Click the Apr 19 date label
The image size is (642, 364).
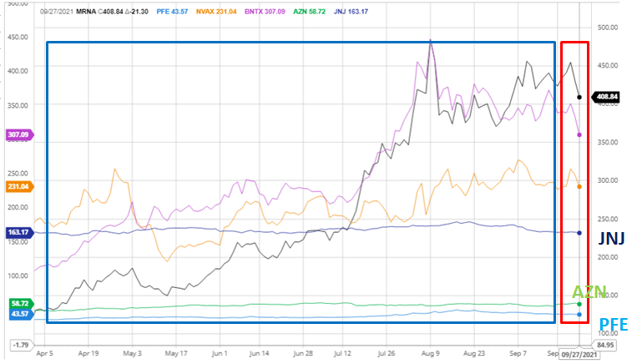(x=88, y=353)
